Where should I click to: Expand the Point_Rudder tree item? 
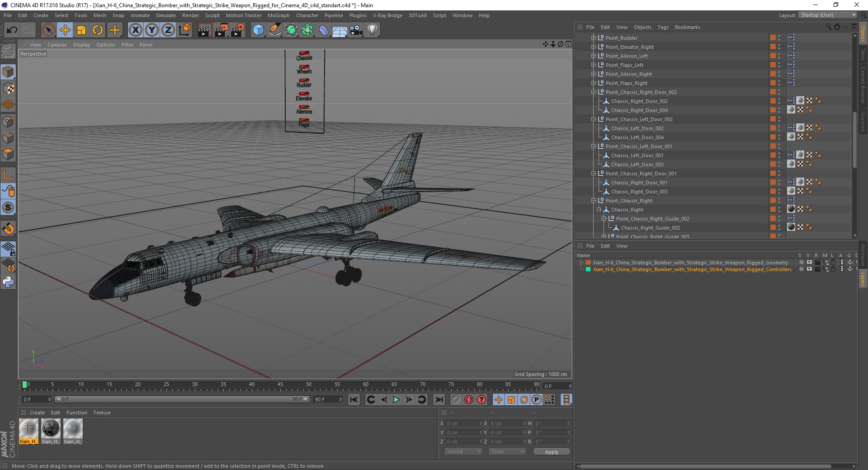[594, 38]
